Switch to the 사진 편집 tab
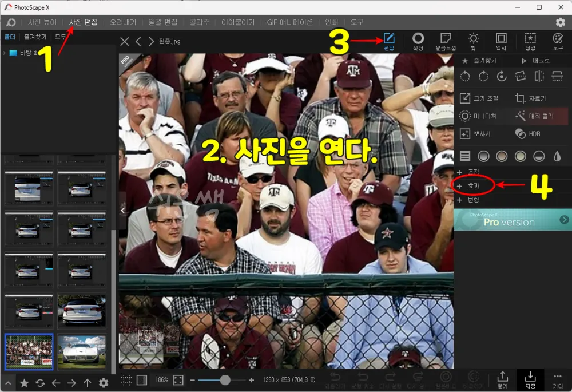Image resolution: width=572 pixels, height=392 pixels. coord(83,22)
